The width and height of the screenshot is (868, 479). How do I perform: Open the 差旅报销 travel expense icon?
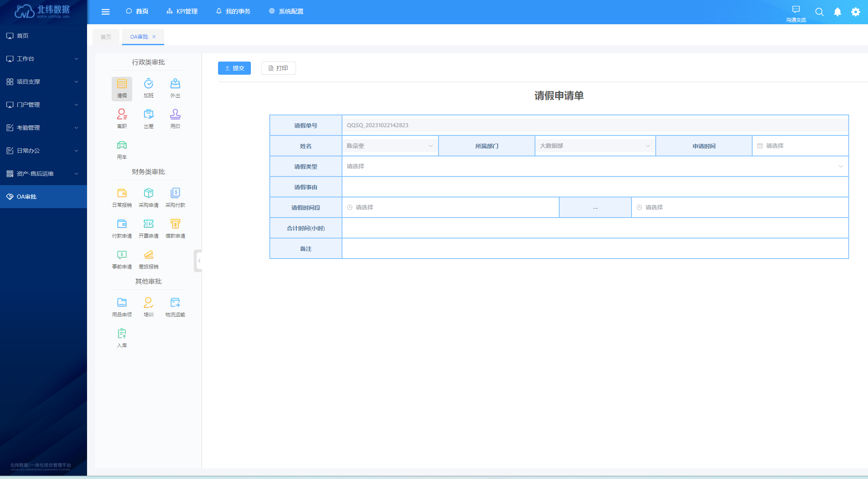point(149,259)
